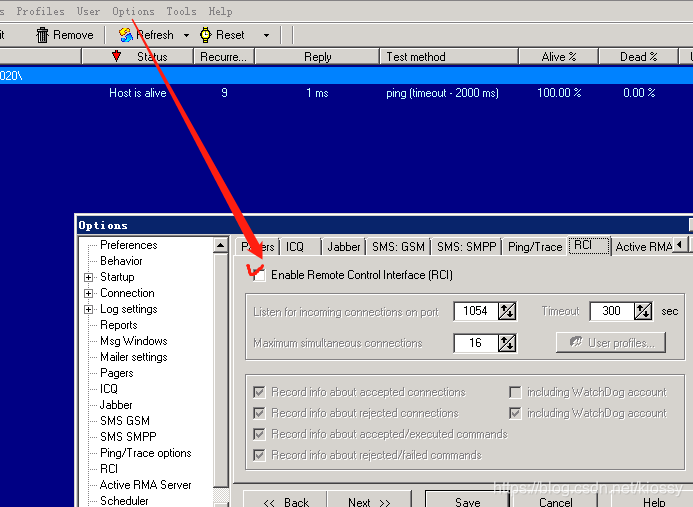The image size is (693, 507).
Task: Select the ping (timeout - 2000 ms) cell
Action: coord(442,93)
